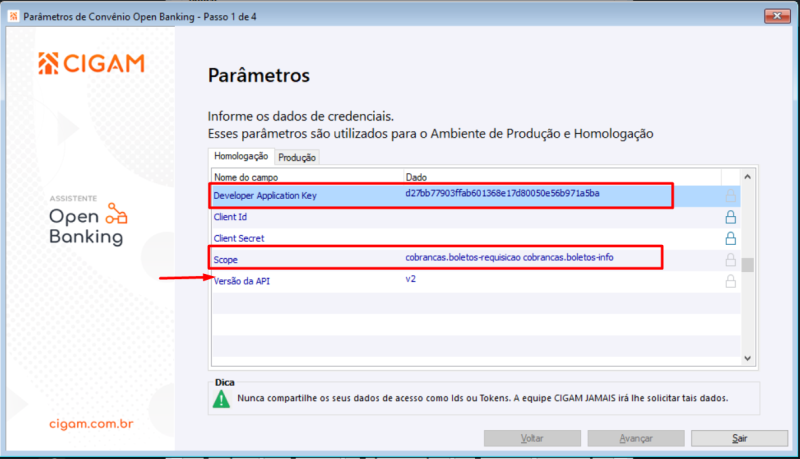The image size is (800, 459).
Task: Click the green warning icon in Dica
Action: point(221,399)
